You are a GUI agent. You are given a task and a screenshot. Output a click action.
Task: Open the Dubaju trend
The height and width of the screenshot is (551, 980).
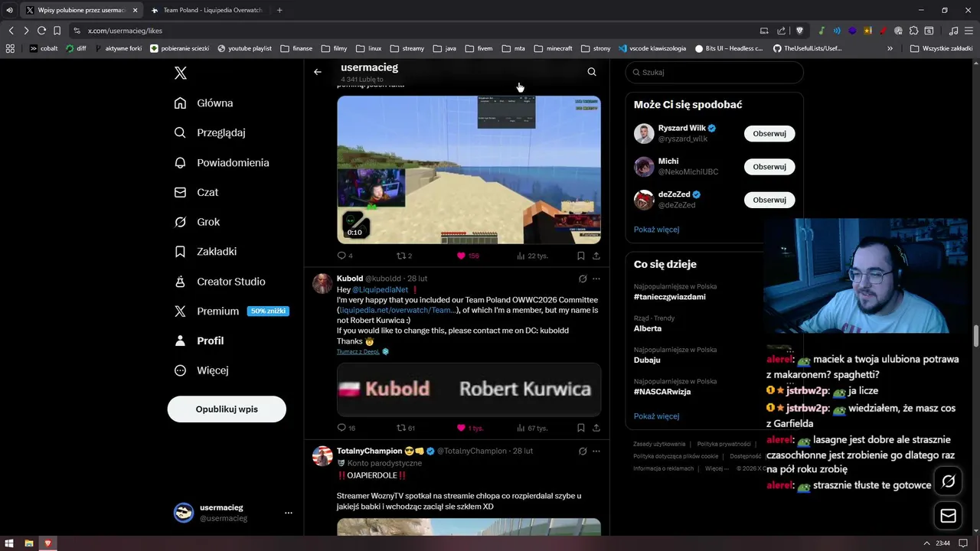pyautogui.click(x=647, y=360)
